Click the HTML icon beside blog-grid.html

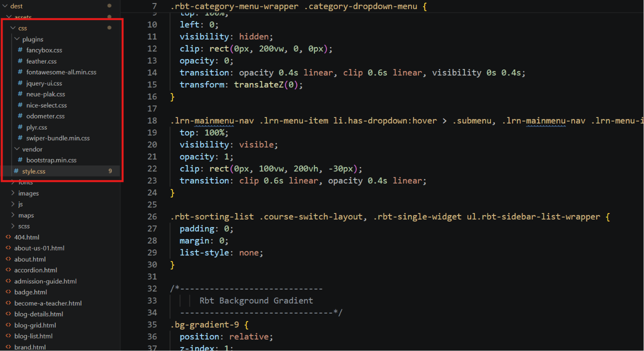click(8, 325)
